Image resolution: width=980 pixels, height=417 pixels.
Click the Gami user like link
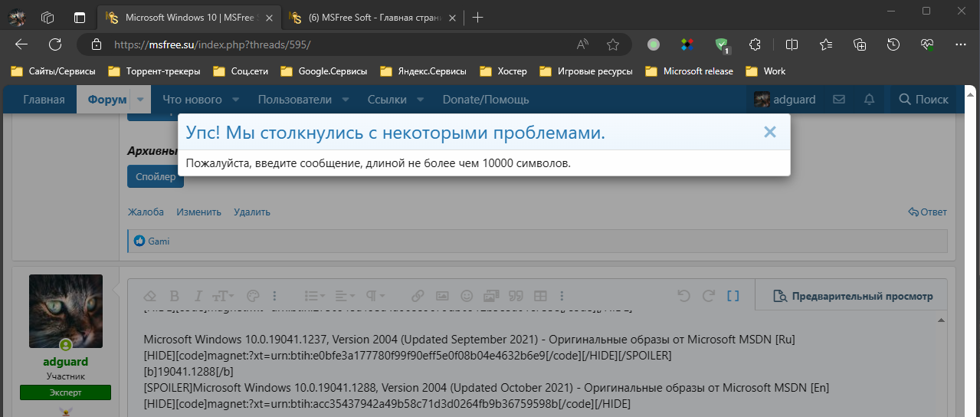159,241
